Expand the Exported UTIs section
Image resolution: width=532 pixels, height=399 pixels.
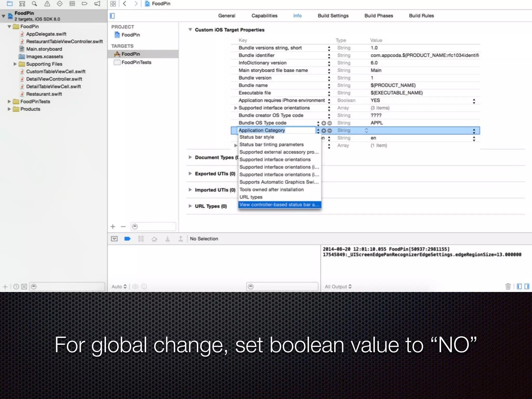190,174
